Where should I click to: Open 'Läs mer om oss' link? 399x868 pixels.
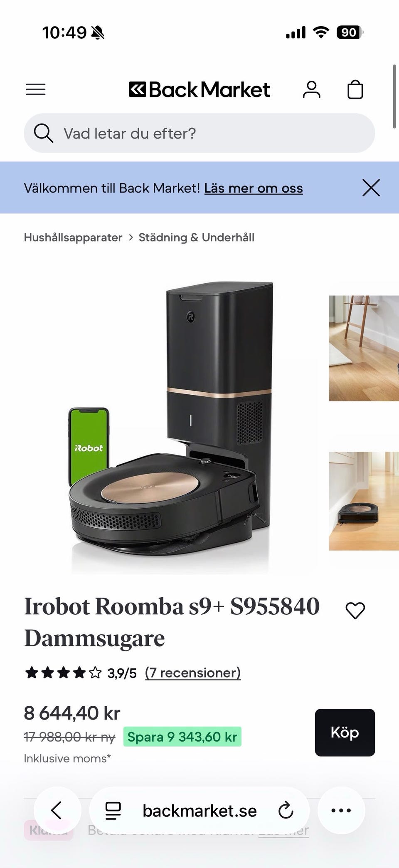(x=253, y=188)
